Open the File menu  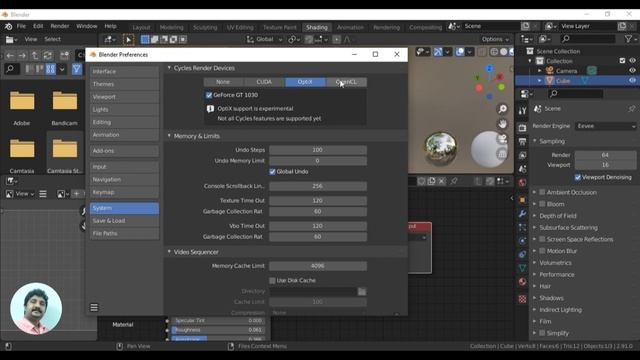(x=21, y=26)
